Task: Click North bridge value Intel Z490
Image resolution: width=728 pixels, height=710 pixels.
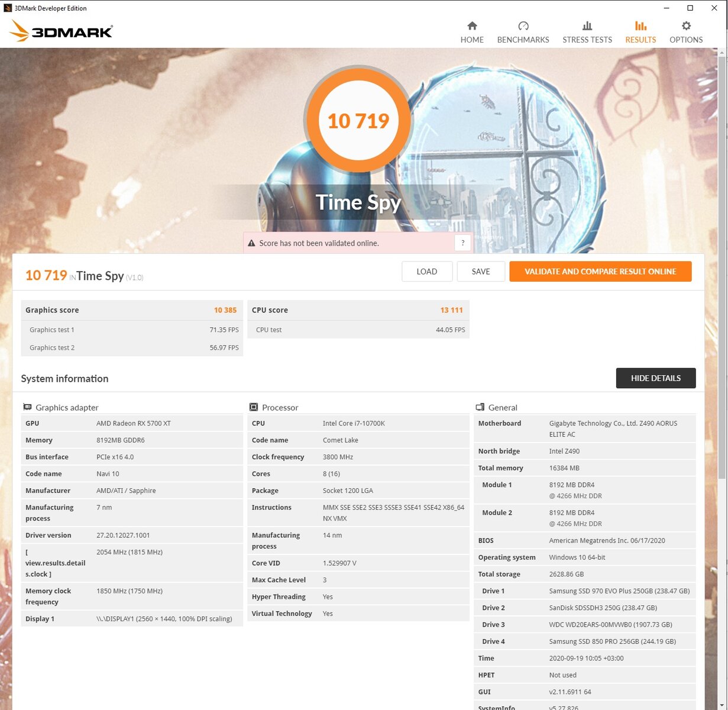Action: 564,451
